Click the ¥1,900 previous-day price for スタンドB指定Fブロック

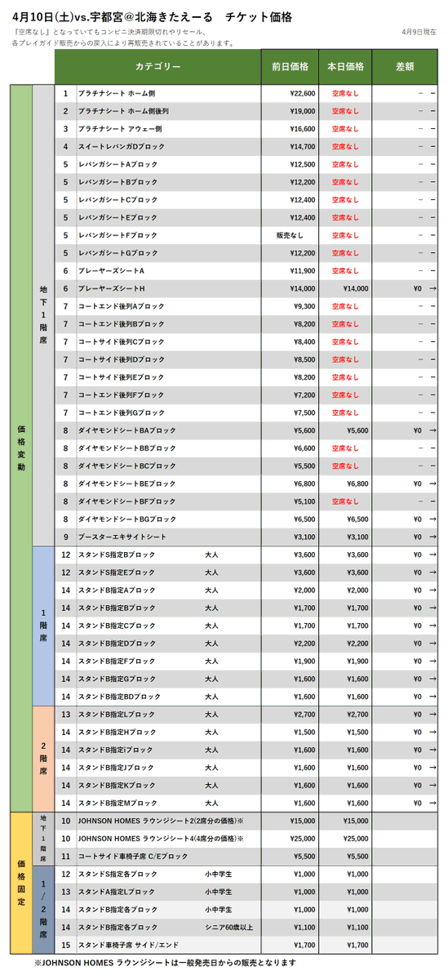304,661
